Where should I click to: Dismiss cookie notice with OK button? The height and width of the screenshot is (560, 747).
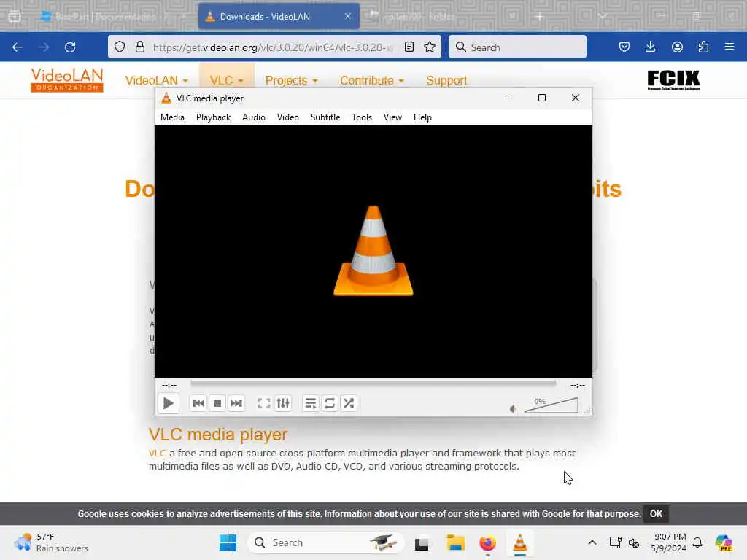(656, 514)
